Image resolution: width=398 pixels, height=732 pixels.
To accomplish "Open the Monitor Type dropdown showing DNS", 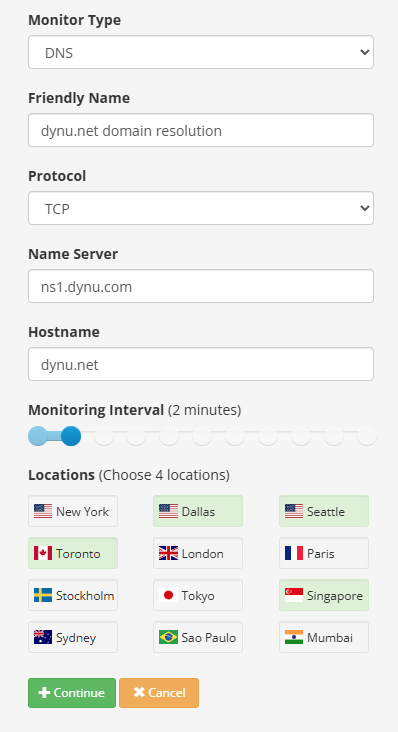I will coord(201,52).
